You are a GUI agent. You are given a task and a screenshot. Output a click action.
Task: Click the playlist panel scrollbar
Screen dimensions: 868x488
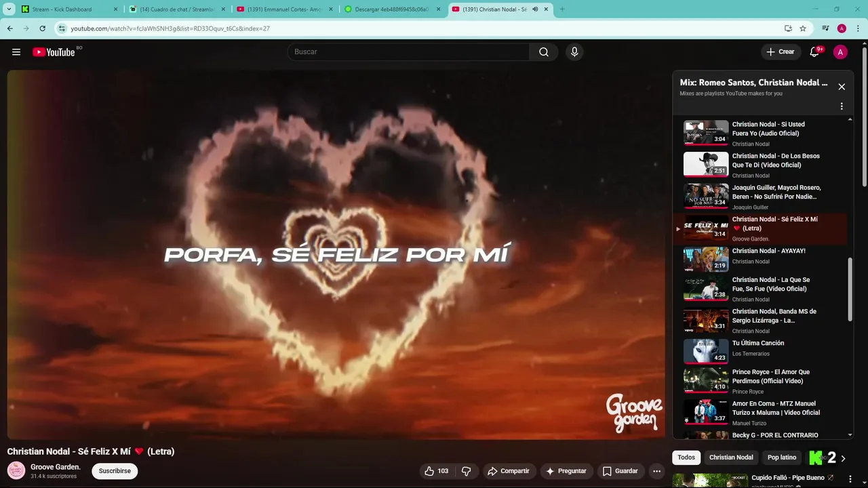[850, 289]
